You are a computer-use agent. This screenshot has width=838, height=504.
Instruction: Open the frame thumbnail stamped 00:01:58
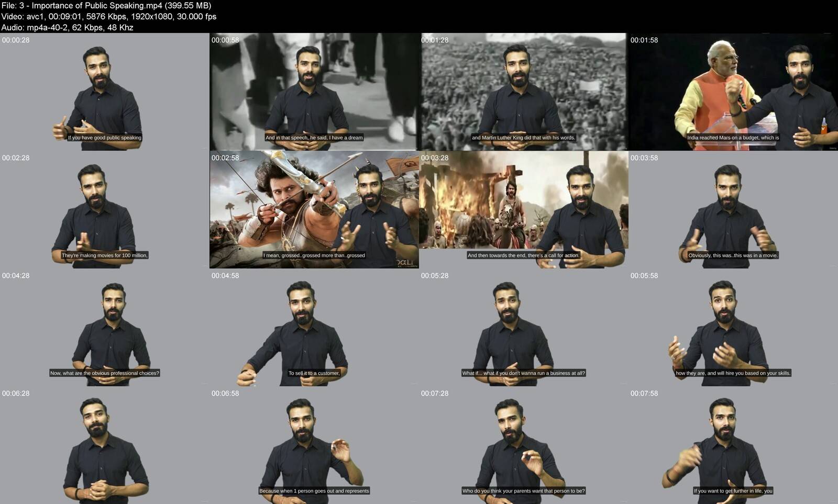pyautogui.click(x=733, y=92)
